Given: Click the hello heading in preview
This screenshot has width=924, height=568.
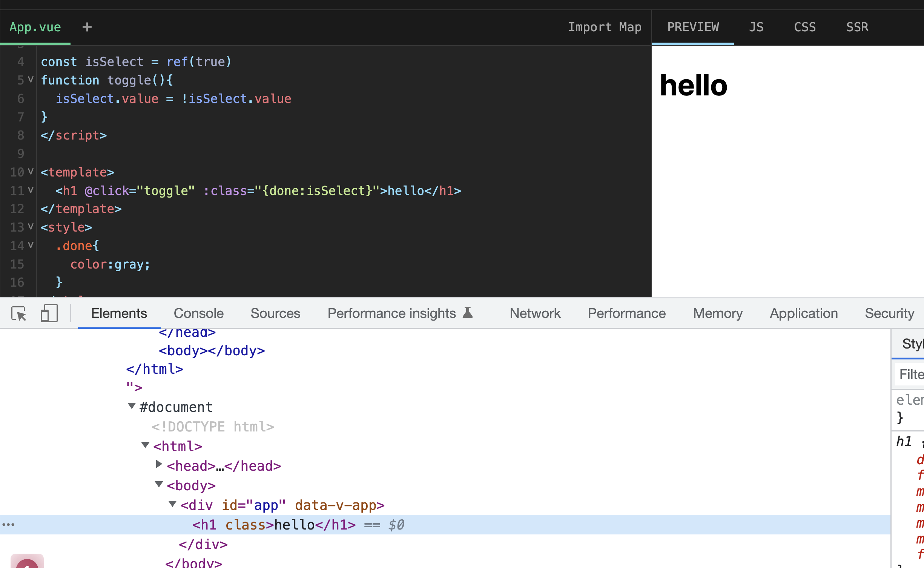Looking at the screenshot, I should [x=694, y=86].
